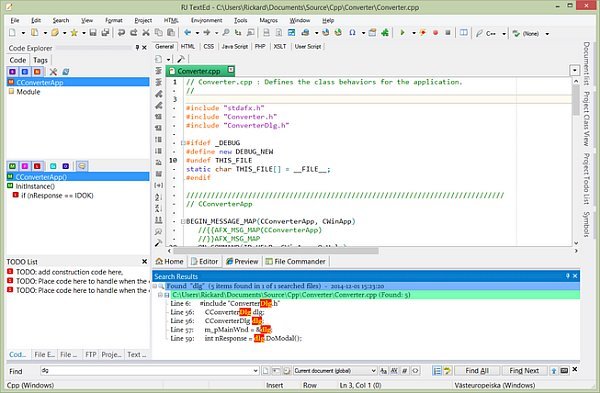Screen dimensions: 600x393
Task: Open the Environment menu
Action: click(206, 20)
